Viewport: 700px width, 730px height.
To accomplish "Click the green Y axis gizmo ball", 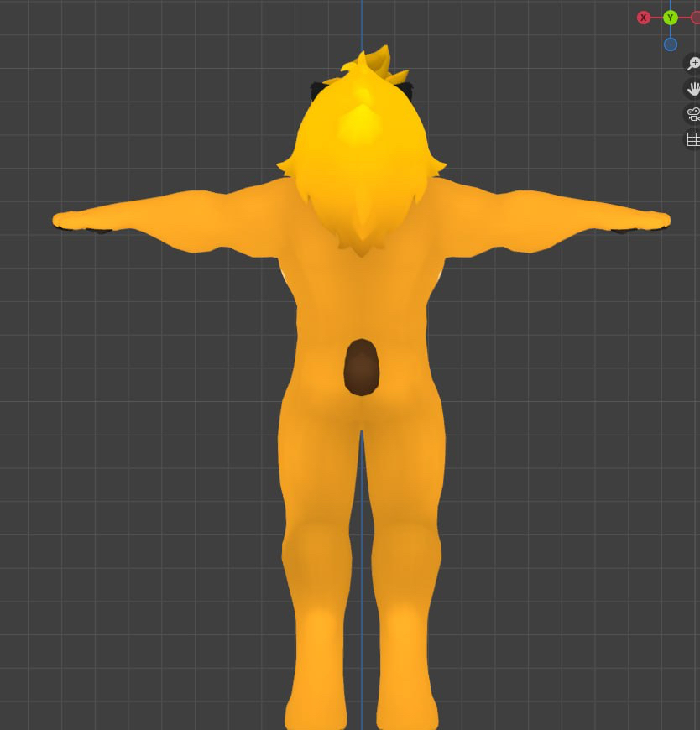I will pyautogui.click(x=670, y=18).
